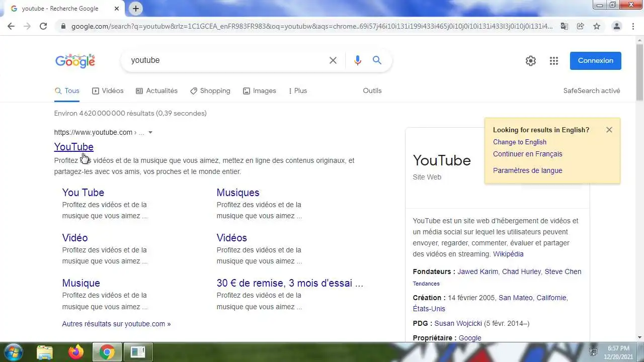Click the blue search magnifier icon
This screenshot has width=644, height=362.
click(377, 60)
